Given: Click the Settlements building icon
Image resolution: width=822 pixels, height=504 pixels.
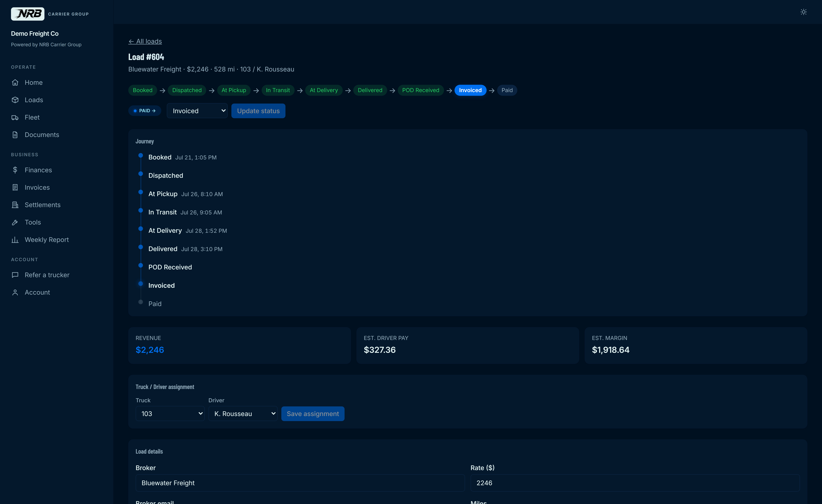Looking at the screenshot, I should (x=15, y=205).
